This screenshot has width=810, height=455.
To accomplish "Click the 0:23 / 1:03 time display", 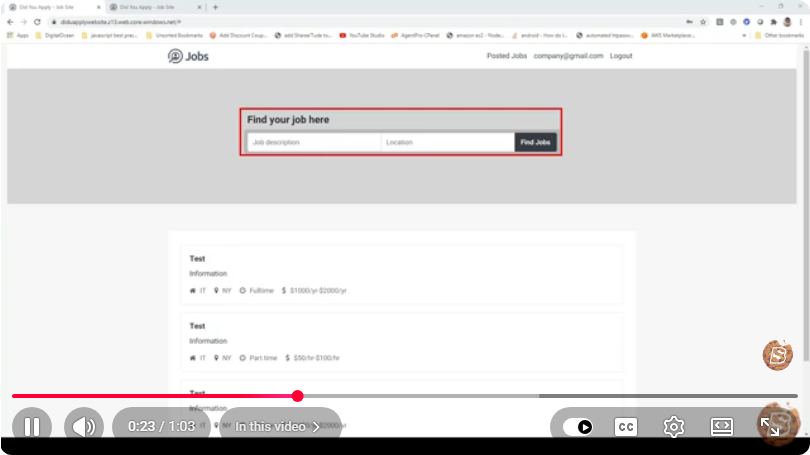I will click(161, 427).
